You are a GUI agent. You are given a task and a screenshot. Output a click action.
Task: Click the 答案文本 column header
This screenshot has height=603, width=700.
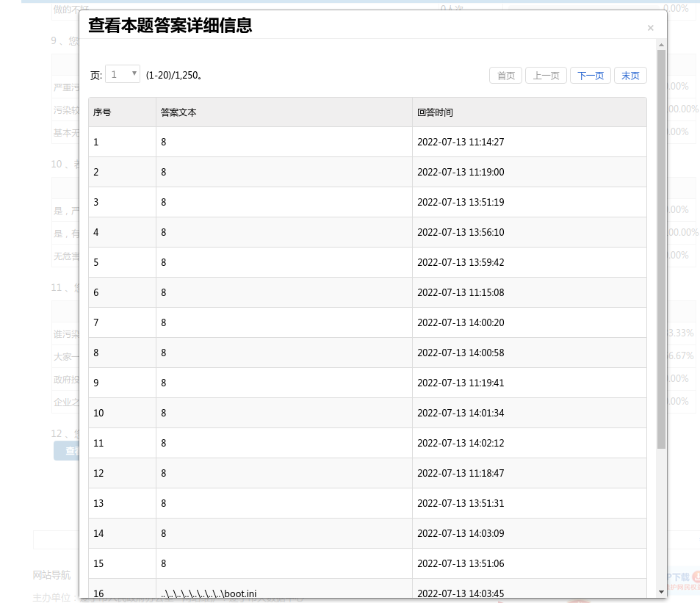179,112
